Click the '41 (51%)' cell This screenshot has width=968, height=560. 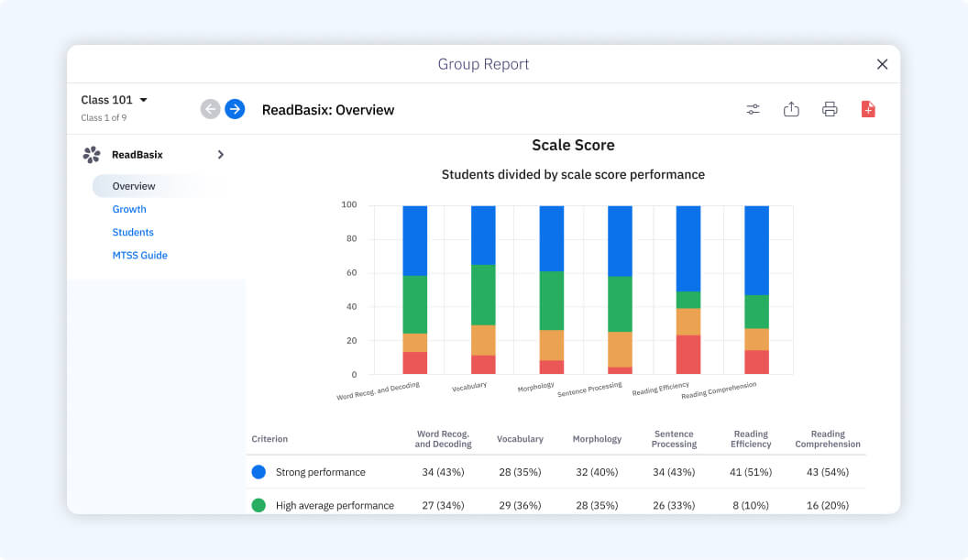751,472
